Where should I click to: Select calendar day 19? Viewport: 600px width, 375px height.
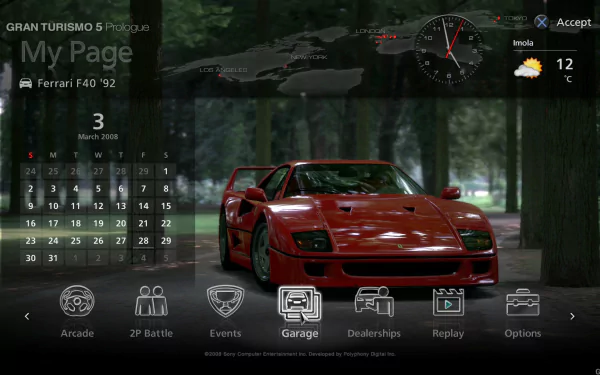tap(98, 223)
